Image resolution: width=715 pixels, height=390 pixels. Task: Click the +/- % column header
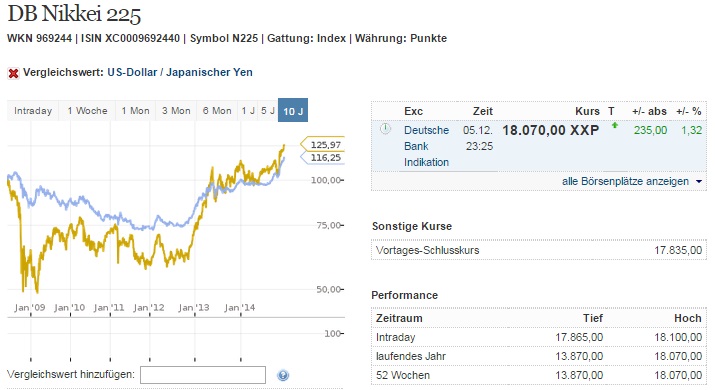(689, 111)
